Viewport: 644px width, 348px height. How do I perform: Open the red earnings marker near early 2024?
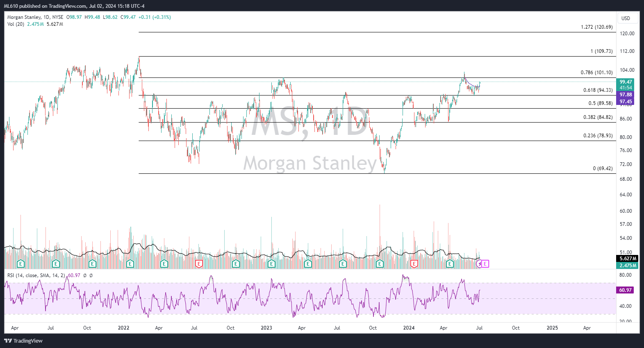click(x=414, y=264)
